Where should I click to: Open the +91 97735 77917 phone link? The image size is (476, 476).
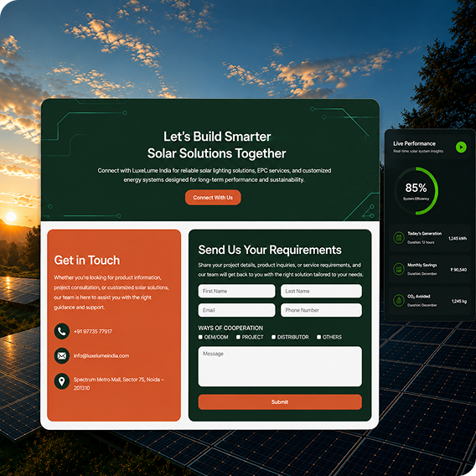[x=93, y=331]
